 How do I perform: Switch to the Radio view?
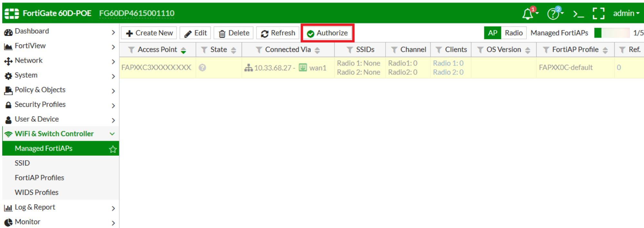514,33
